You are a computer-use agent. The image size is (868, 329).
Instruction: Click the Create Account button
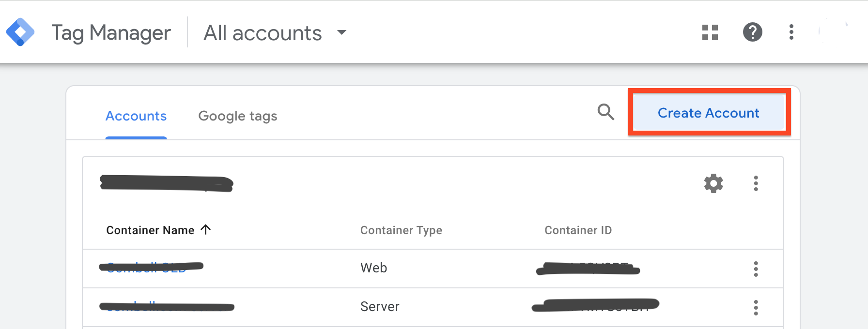tap(708, 113)
